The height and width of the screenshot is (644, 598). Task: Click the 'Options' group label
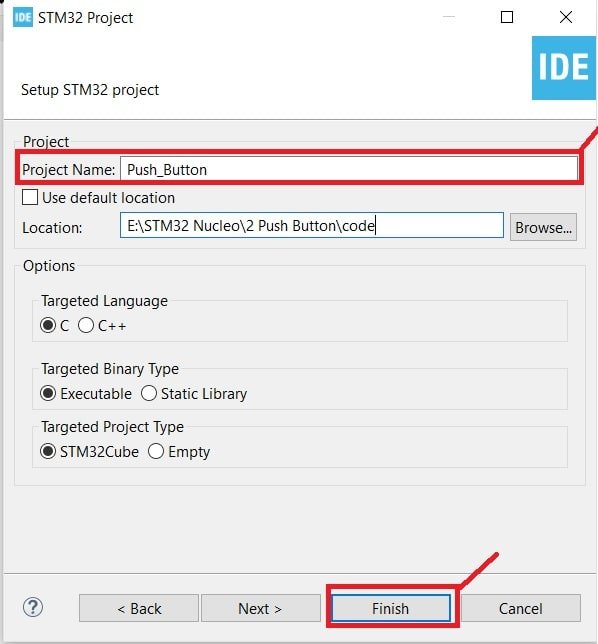coord(49,266)
